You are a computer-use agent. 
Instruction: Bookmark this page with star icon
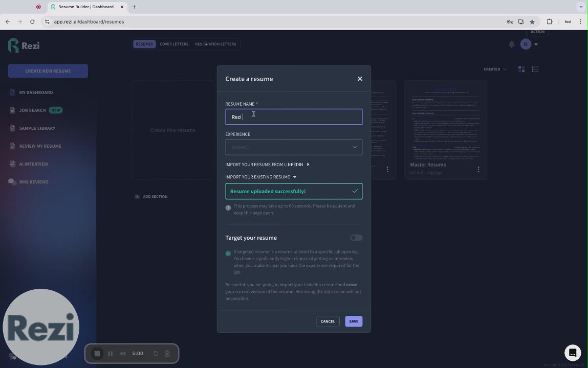tap(532, 21)
